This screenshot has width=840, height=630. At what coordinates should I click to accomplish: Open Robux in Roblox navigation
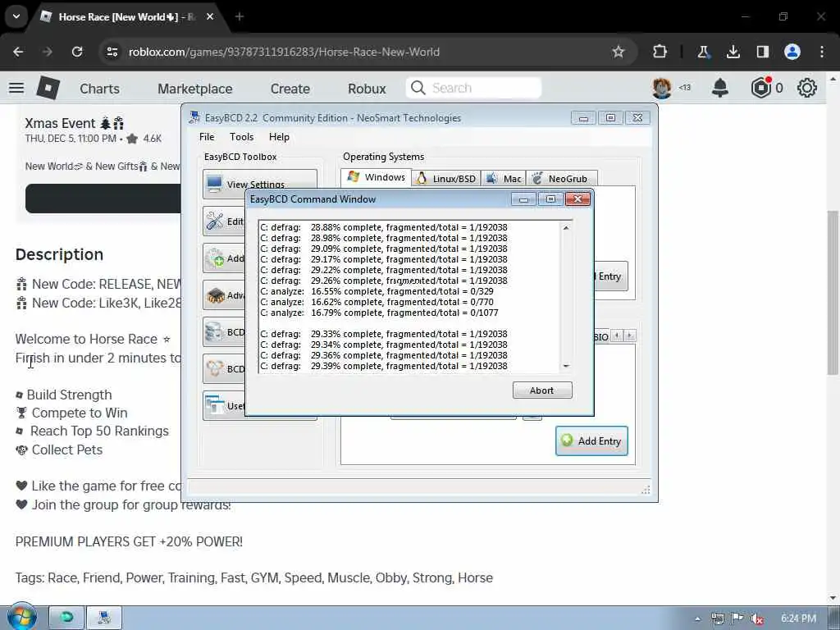coord(367,89)
